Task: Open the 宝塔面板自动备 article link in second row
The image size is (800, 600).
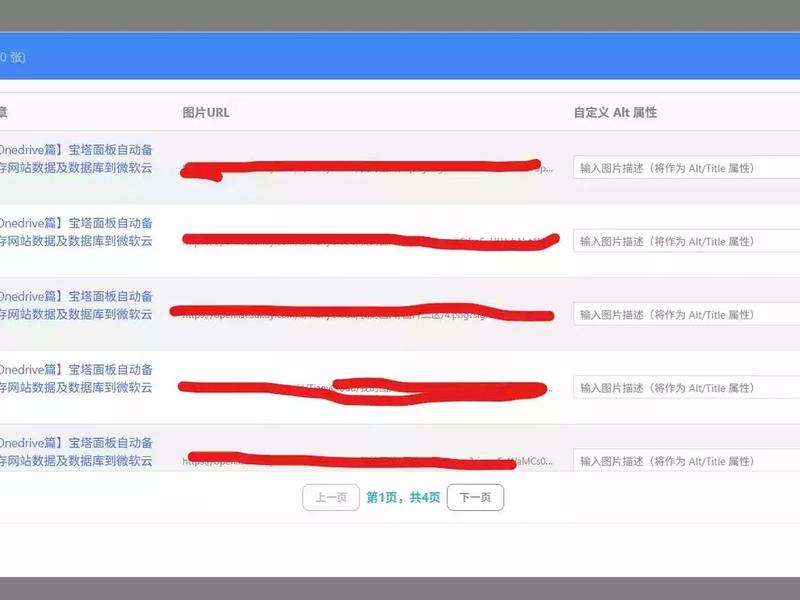Action: click(x=76, y=232)
